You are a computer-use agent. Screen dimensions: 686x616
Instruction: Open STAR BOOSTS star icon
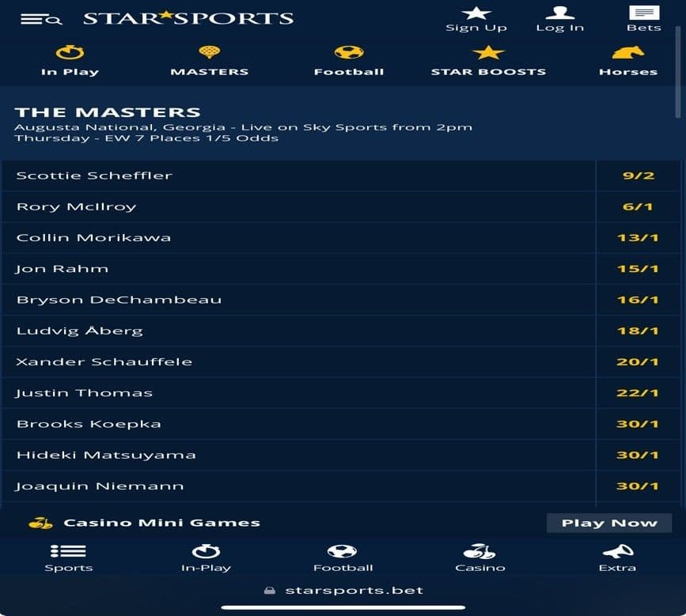pos(488,52)
